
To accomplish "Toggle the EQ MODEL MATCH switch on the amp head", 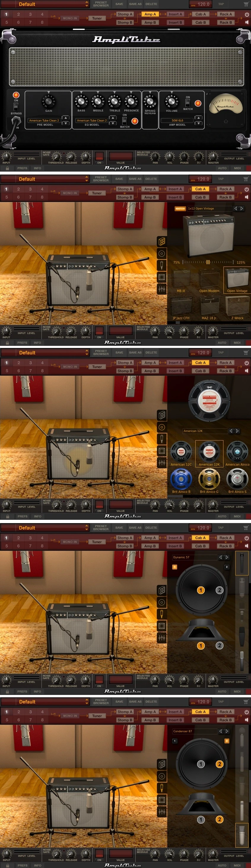I will pyautogui.click(x=125, y=121).
